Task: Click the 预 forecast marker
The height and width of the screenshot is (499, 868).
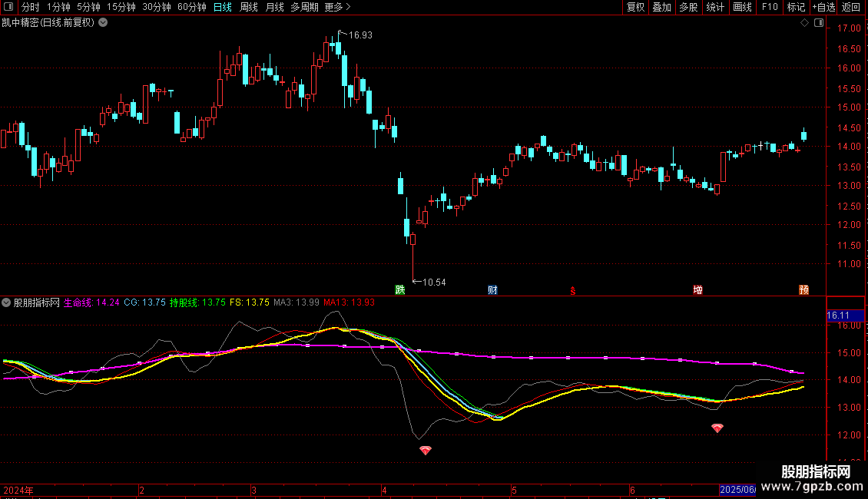Action: click(803, 290)
